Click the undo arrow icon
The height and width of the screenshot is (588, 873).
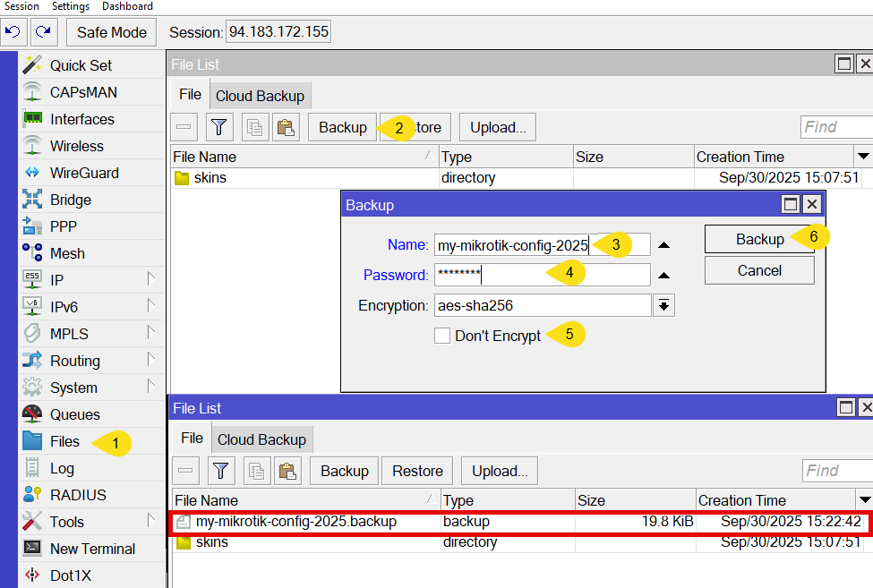pyautogui.click(x=13, y=32)
